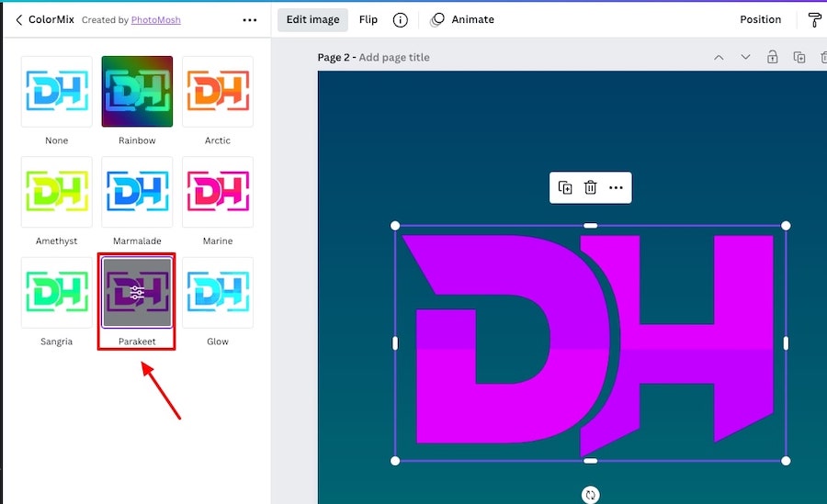The height and width of the screenshot is (504, 827).
Task: Move page down with the down chevron
Action: [745, 57]
